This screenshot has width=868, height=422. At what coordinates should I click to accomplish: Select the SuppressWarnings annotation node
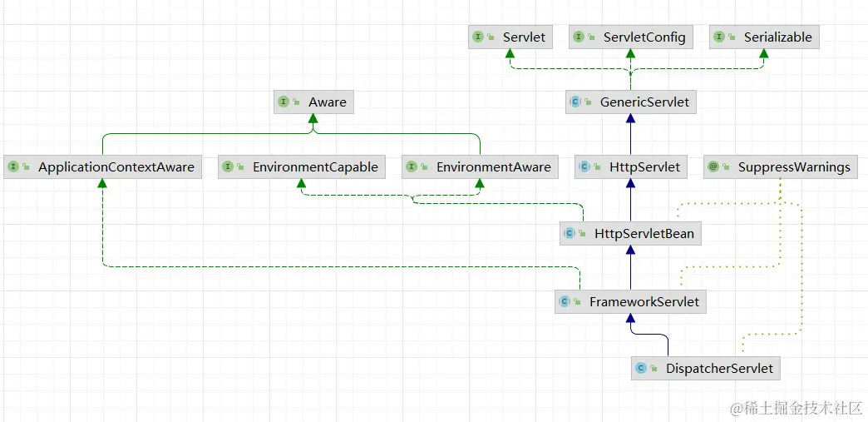pos(780,167)
